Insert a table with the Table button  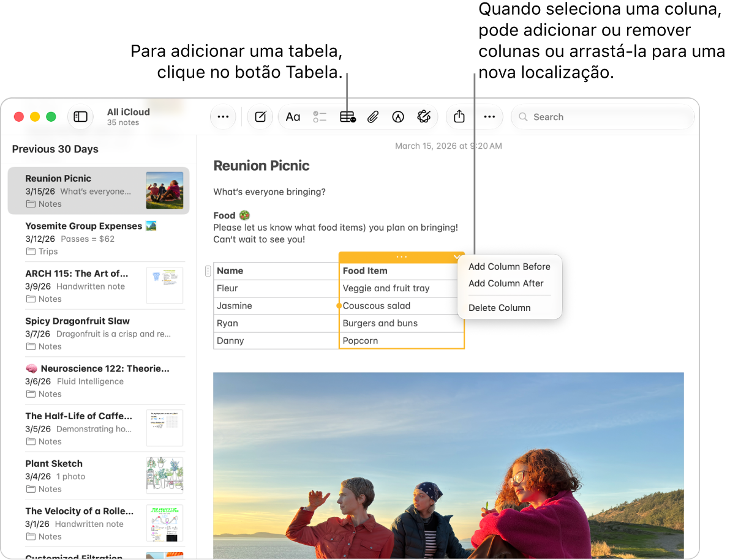point(347,117)
